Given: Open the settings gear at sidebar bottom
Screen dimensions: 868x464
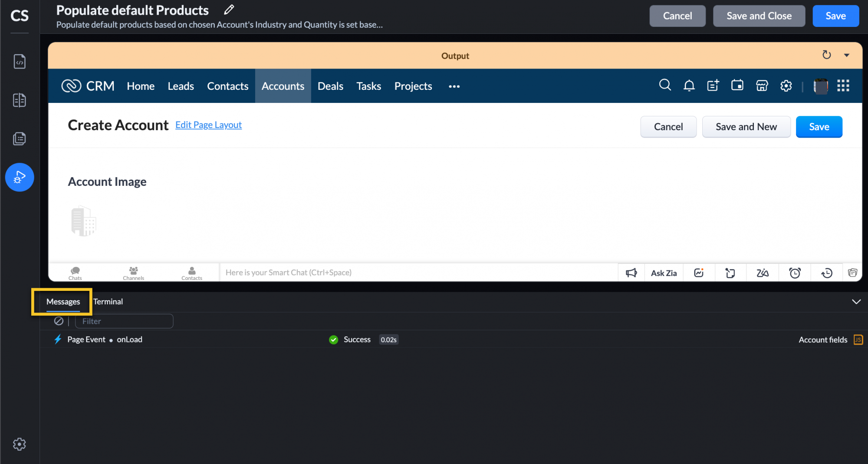Looking at the screenshot, I should (20, 444).
